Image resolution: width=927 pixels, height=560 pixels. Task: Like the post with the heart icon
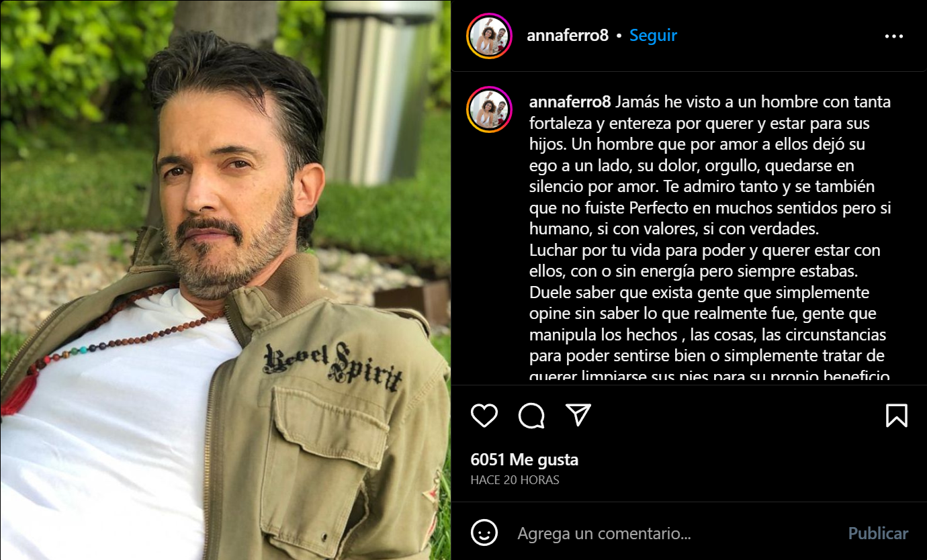pos(484,416)
